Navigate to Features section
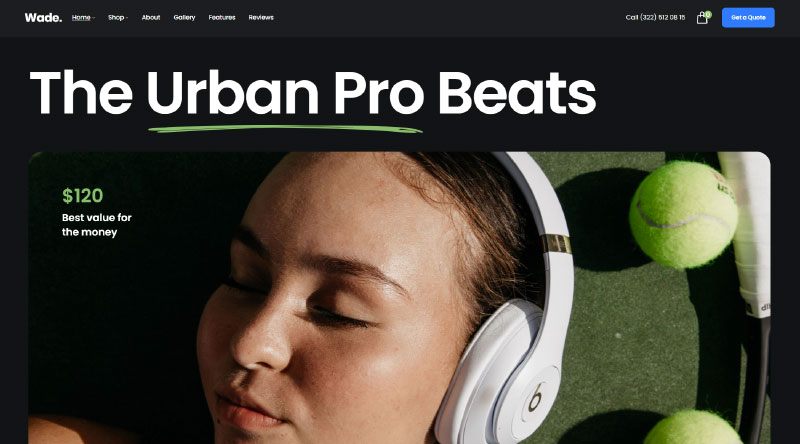The height and width of the screenshot is (444, 800). coord(221,17)
